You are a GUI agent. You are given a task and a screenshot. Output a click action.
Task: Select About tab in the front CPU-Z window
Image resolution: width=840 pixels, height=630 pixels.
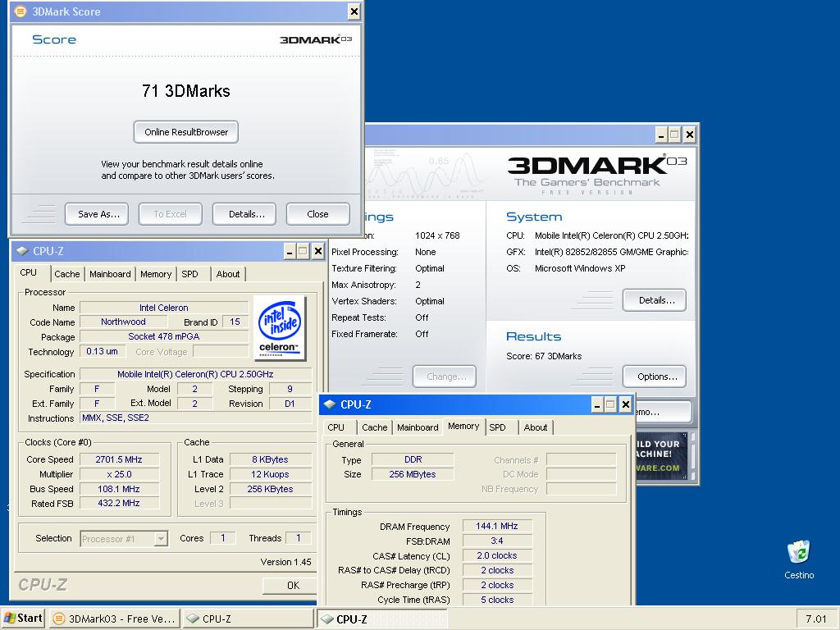[536, 427]
